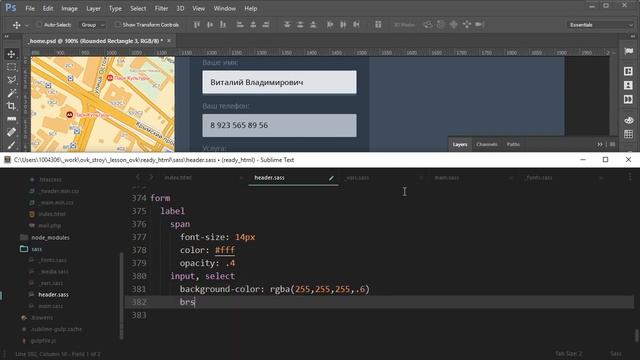
Task: Select the Magic Wand tool
Action: [x=11, y=93]
